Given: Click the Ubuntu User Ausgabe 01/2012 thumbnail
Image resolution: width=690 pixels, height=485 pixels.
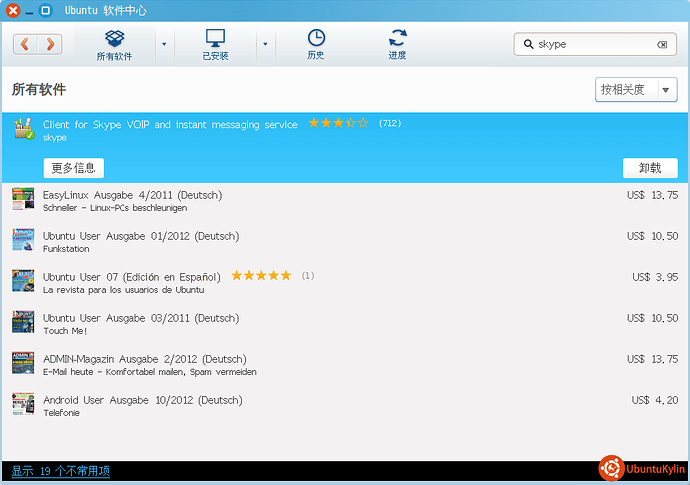Looking at the screenshot, I should 23,240.
